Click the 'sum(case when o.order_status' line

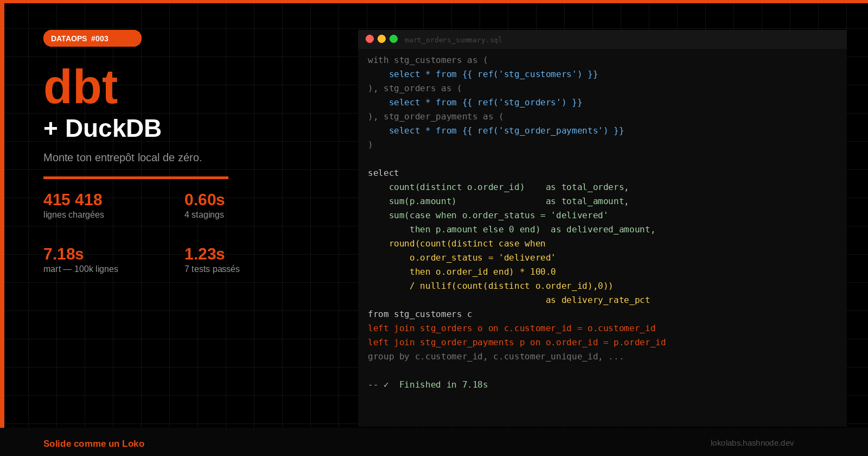point(499,216)
